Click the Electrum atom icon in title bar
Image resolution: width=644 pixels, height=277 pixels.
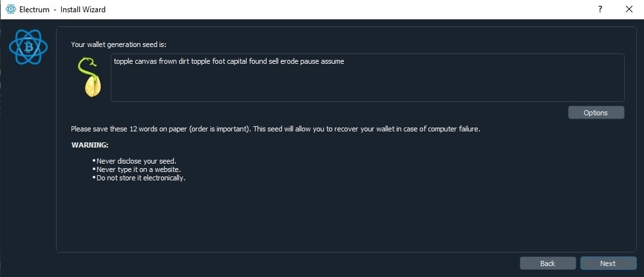pyautogui.click(x=10, y=9)
